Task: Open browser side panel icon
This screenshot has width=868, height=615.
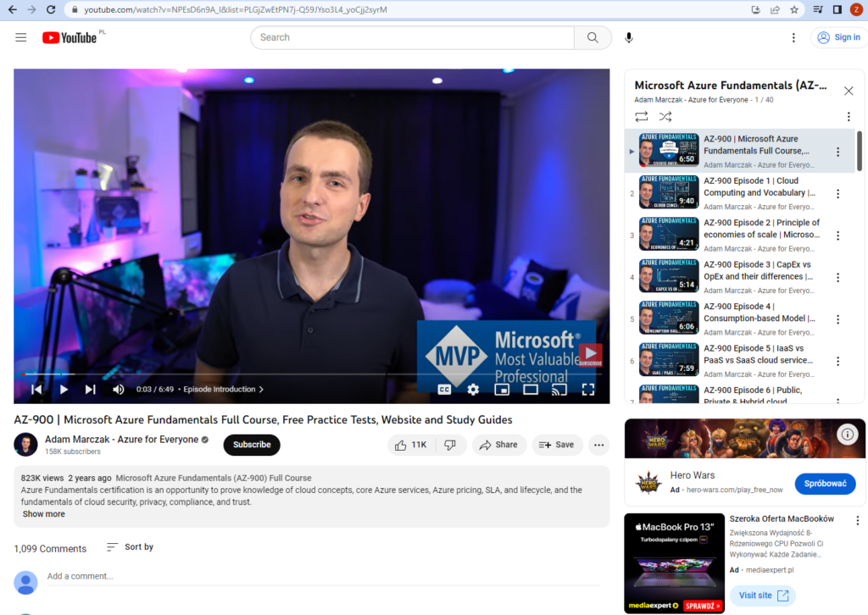Action: 837,9
